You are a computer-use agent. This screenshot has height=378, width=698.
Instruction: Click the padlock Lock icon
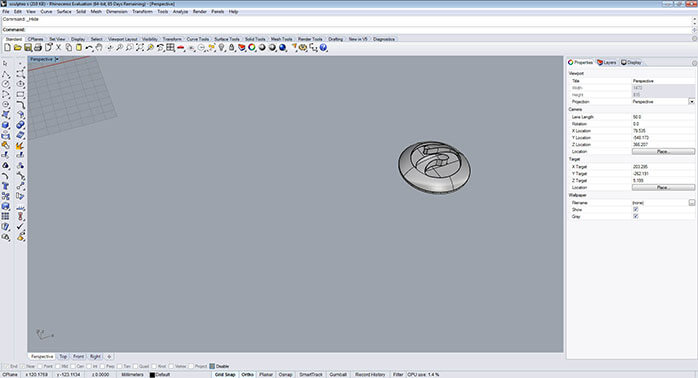click(x=231, y=48)
